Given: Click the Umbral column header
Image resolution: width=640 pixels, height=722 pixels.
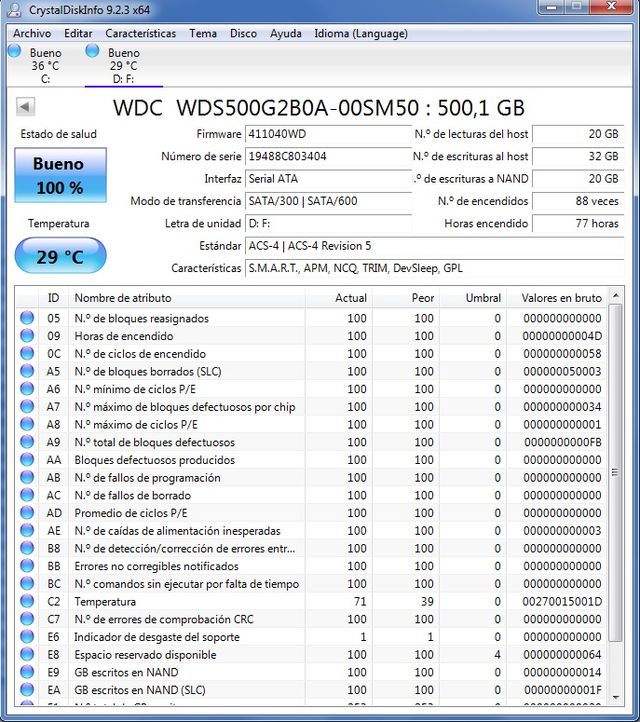Looking at the screenshot, I should 473,298.
